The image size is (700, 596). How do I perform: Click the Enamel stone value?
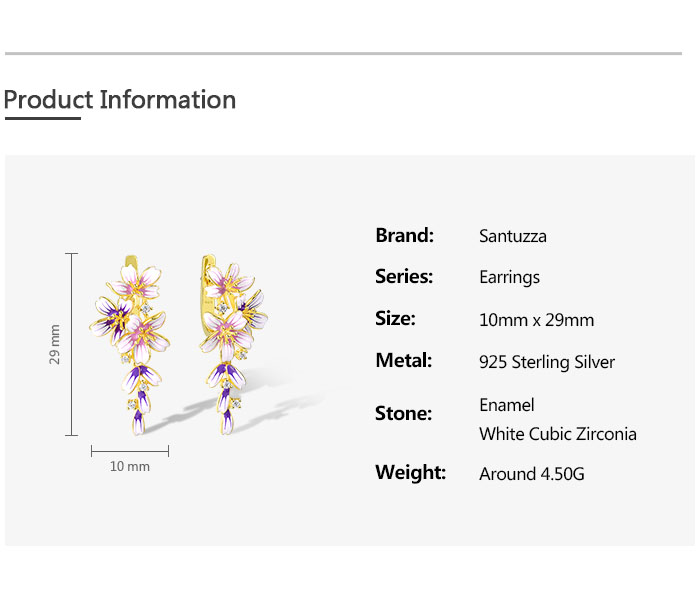507,405
